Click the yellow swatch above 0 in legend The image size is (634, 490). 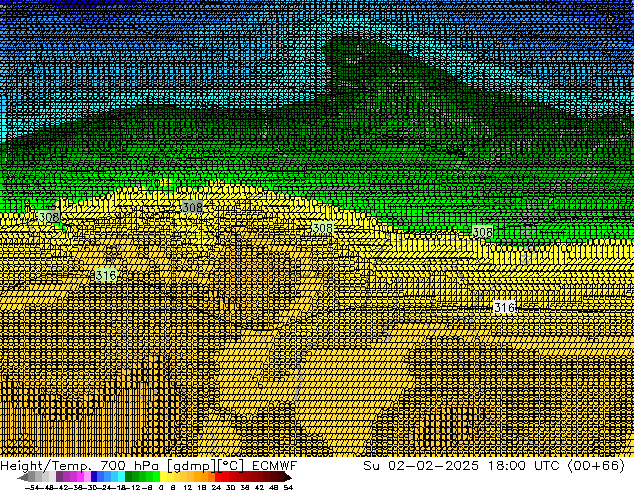163,477
